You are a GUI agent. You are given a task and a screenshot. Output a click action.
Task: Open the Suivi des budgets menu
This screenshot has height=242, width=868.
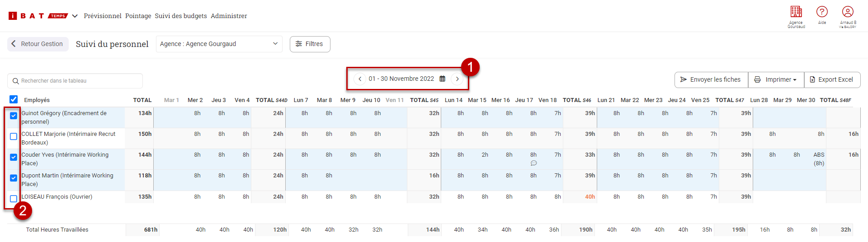(x=181, y=16)
